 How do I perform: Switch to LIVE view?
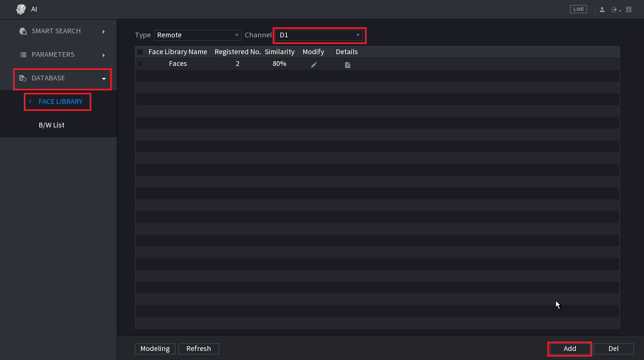coord(578,9)
